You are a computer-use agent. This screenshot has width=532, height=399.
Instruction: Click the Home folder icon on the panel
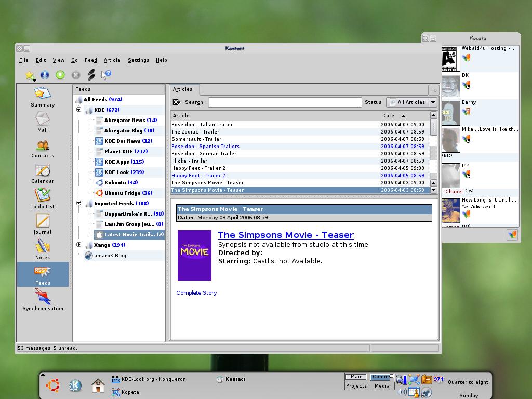[98, 385]
